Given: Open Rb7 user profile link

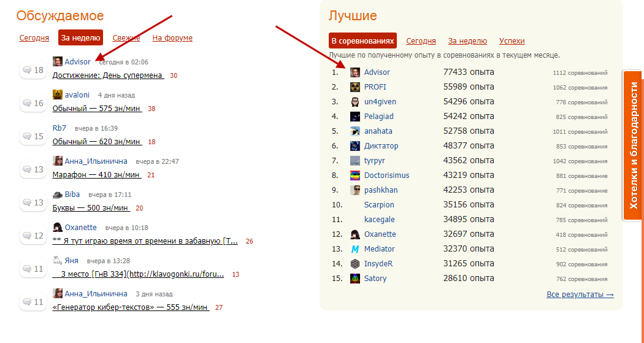Looking at the screenshot, I should click(x=59, y=128).
